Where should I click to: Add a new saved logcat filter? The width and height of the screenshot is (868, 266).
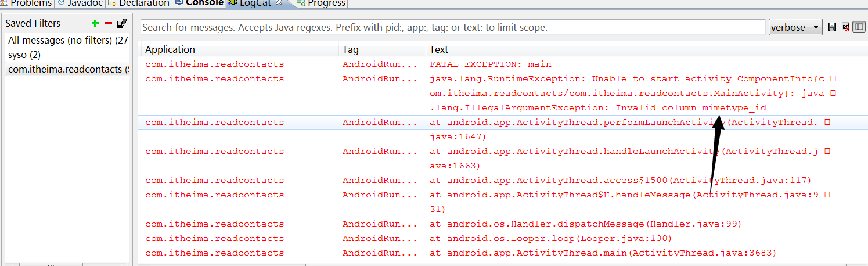(x=95, y=23)
